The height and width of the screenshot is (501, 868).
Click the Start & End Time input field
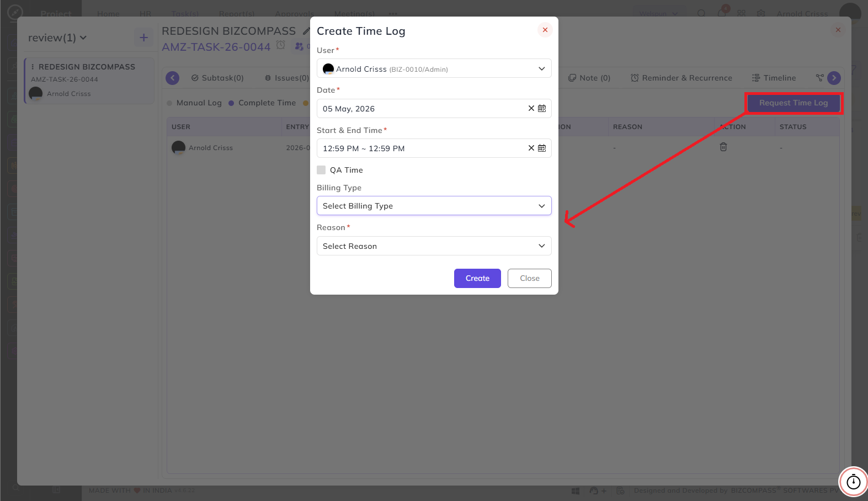(434, 148)
